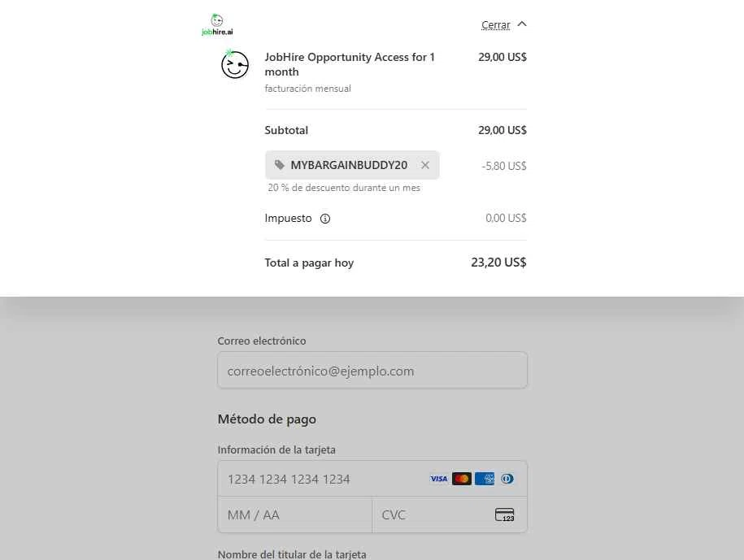This screenshot has height=560, width=744.
Task: Click the Mastercard logo
Action: (x=462, y=479)
